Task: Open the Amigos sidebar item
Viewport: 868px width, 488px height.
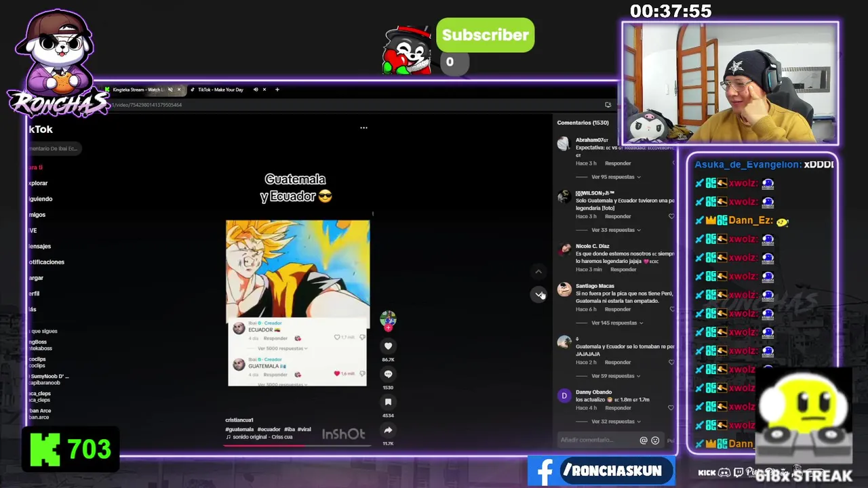Action: click(37, 214)
